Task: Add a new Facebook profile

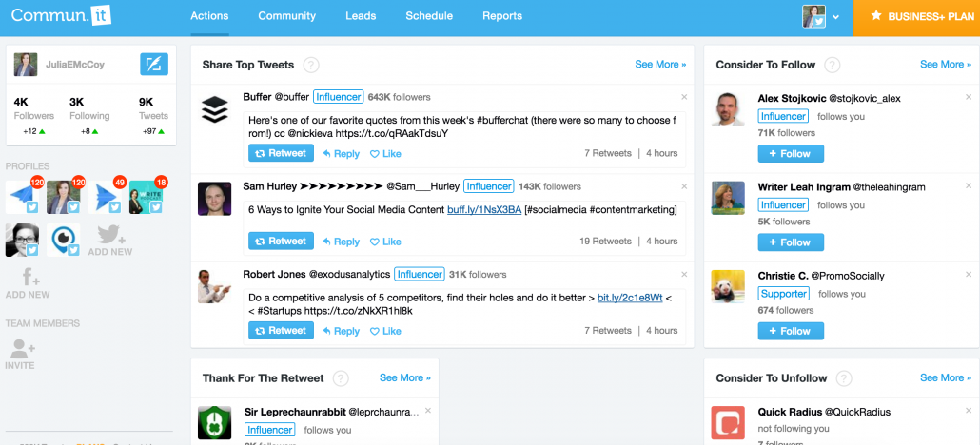Action: (28, 283)
